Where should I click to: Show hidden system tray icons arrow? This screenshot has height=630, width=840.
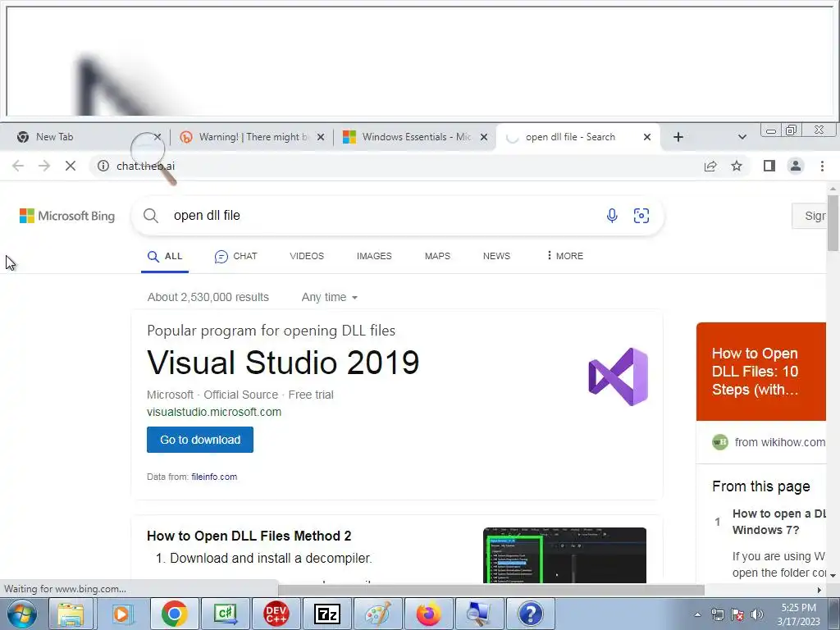pyautogui.click(x=697, y=614)
